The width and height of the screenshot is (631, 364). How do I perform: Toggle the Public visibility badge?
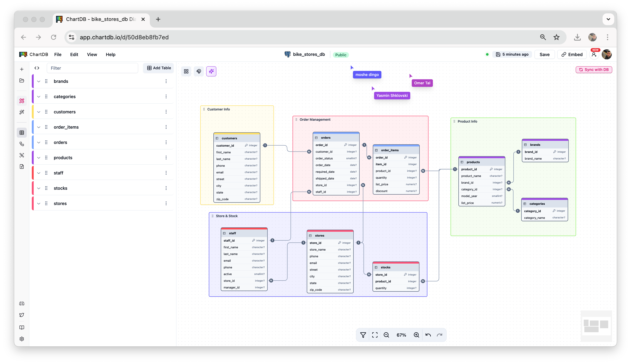click(x=340, y=55)
